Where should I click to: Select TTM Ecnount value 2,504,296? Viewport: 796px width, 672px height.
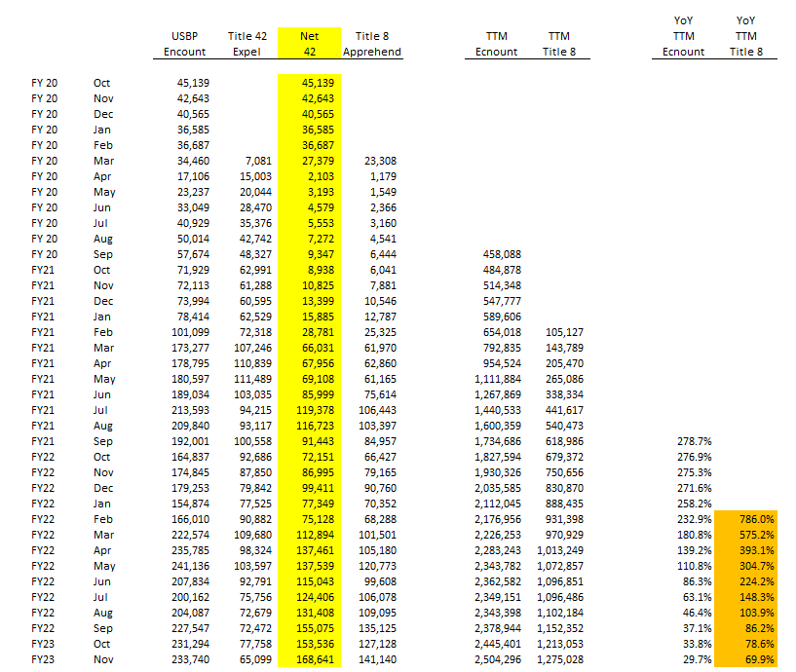tap(498, 659)
